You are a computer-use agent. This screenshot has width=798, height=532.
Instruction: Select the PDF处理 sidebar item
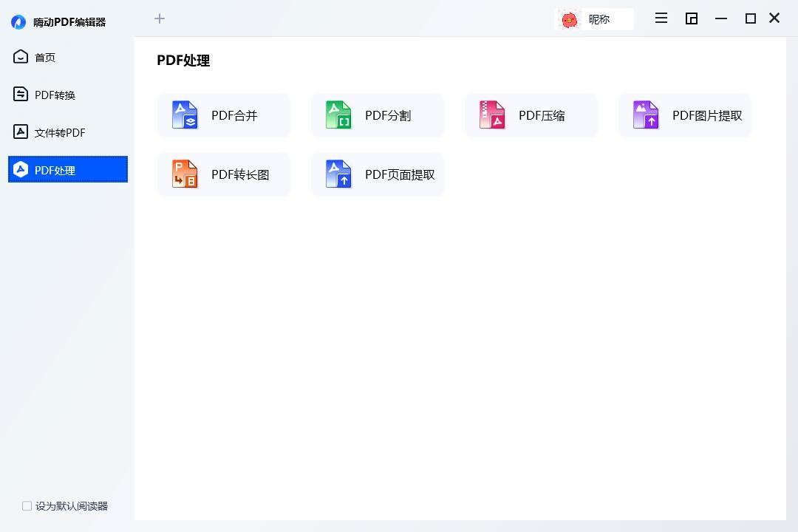(x=68, y=169)
